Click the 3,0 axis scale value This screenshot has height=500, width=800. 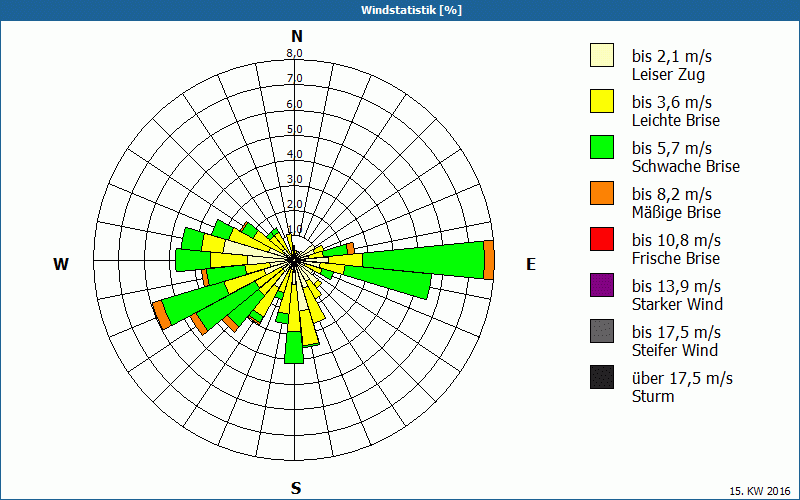(x=295, y=179)
